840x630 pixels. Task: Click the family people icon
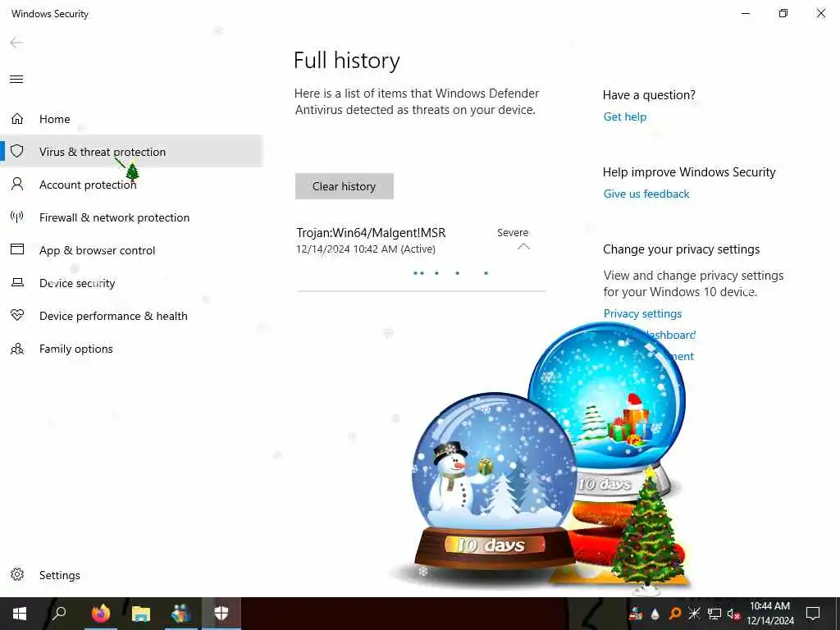point(17,349)
